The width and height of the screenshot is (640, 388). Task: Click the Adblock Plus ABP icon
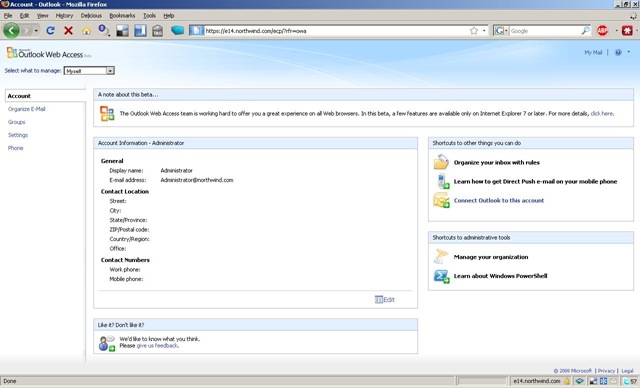coord(602,31)
